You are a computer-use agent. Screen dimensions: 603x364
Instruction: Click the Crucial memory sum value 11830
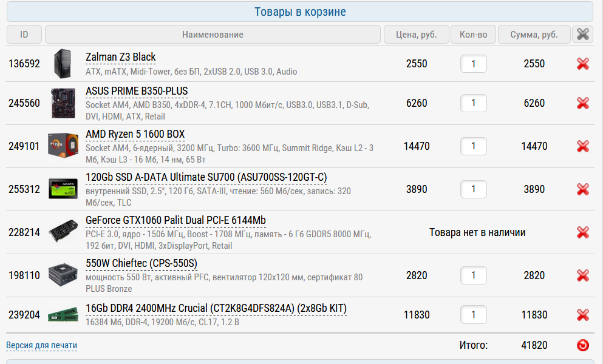534,315
